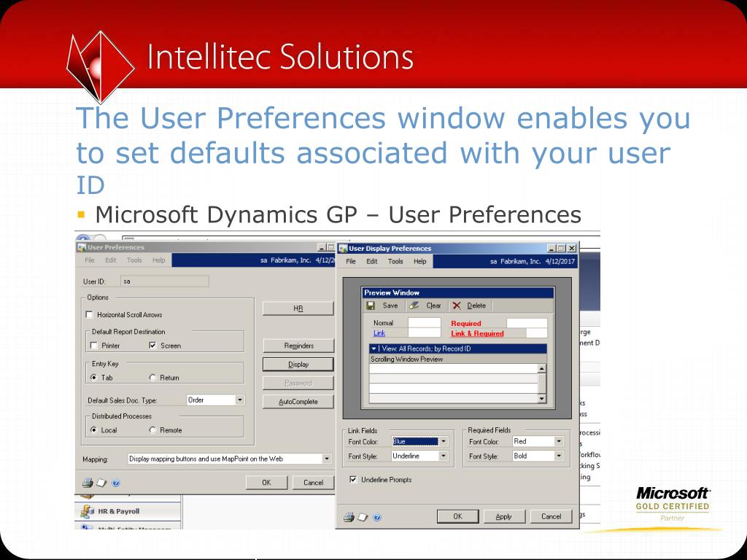Check the Printer report destination box
Screen dimensions: 747x560
(x=94, y=345)
